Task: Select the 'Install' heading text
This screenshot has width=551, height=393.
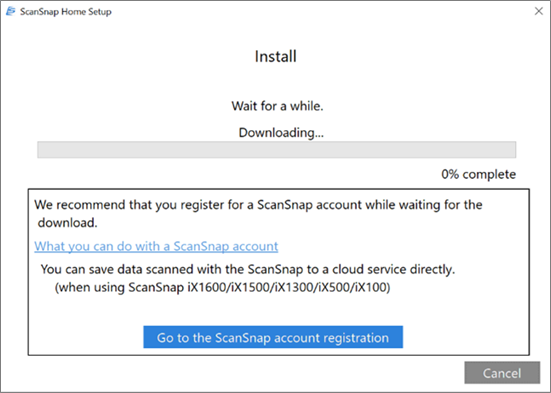Action: tap(276, 56)
